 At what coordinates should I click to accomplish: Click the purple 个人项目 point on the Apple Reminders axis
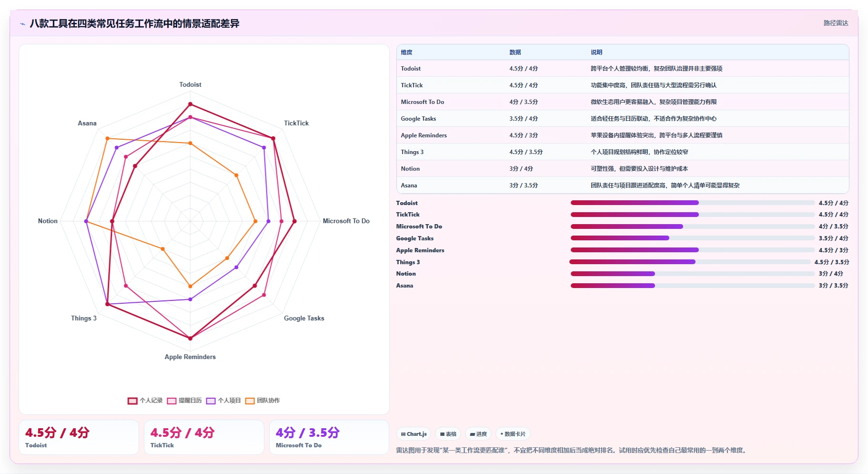click(x=190, y=299)
